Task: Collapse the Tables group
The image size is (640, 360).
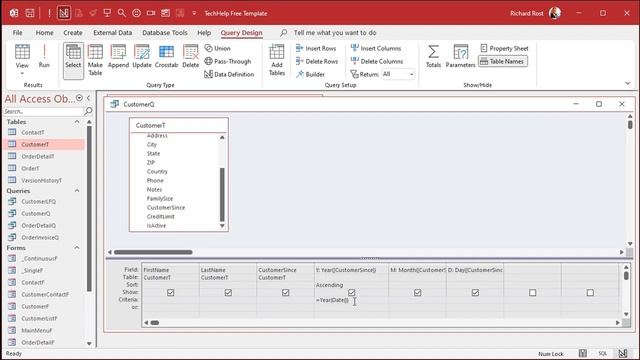Action: (77, 122)
